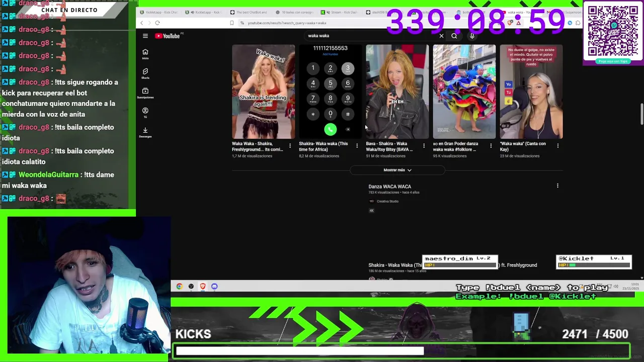The width and height of the screenshot is (644, 362).
Task: Open Inicio in the YouTube sidebar
Action: coord(145,54)
